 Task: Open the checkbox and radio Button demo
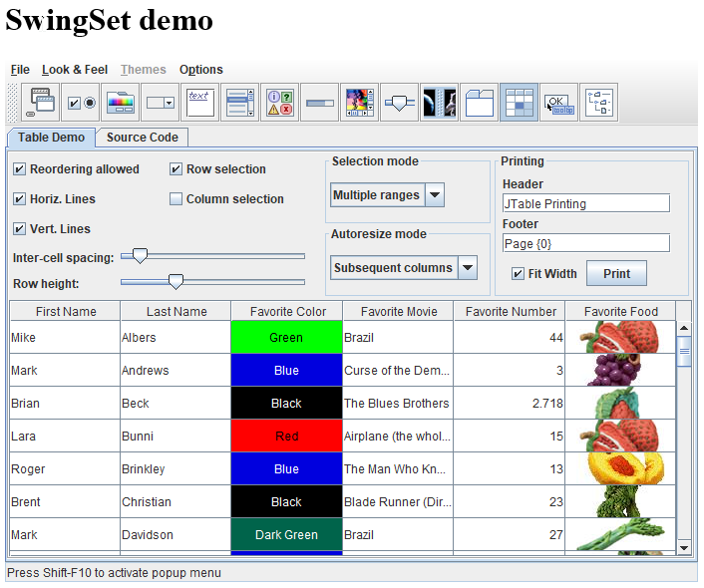pos(81,103)
